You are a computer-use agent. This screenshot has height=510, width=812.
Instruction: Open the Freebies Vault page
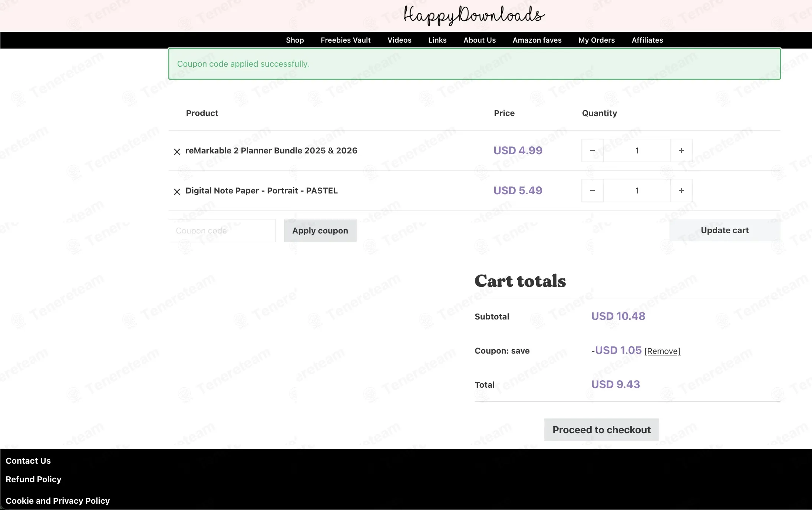pos(346,40)
